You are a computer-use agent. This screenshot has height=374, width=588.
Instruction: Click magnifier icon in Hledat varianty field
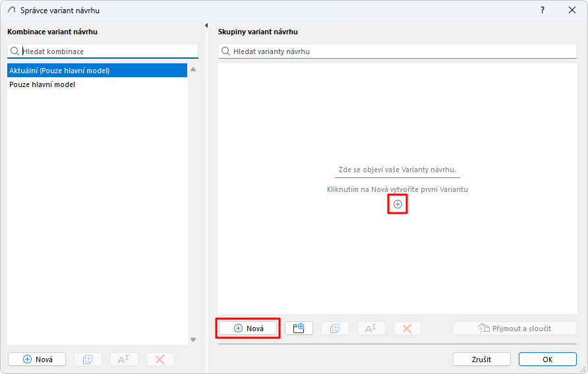(x=225, y=51)
